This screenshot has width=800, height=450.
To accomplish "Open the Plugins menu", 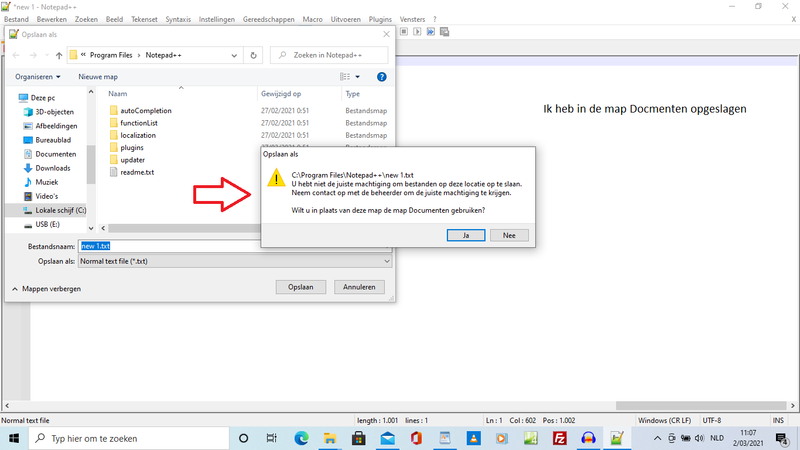I will tap(380, 19).
